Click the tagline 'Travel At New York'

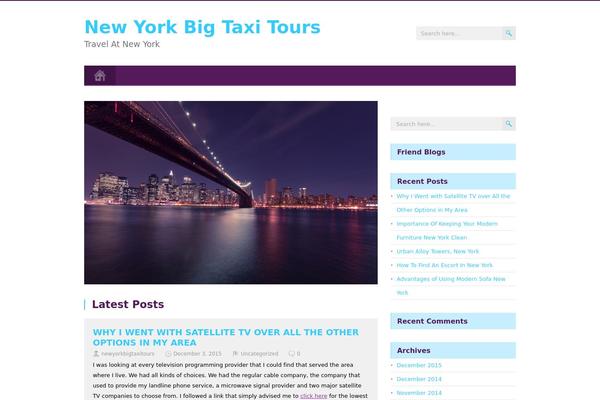point(122,44)
